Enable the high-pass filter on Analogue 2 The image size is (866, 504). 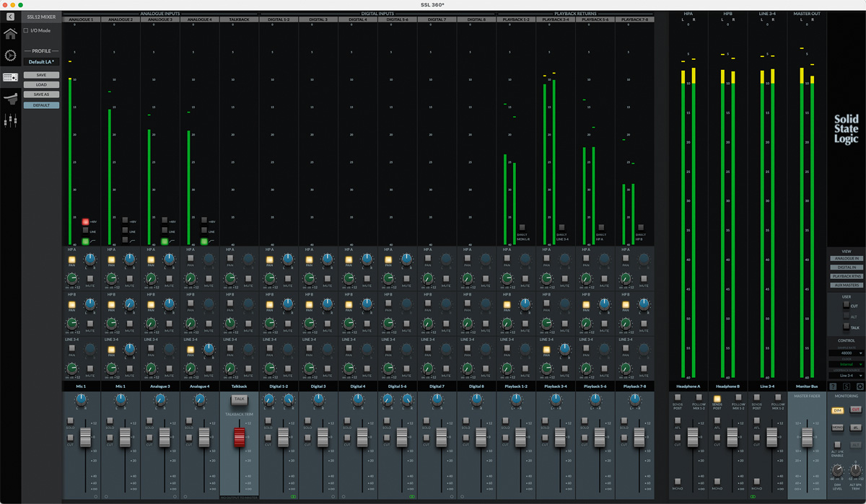[x=125, y=239]
